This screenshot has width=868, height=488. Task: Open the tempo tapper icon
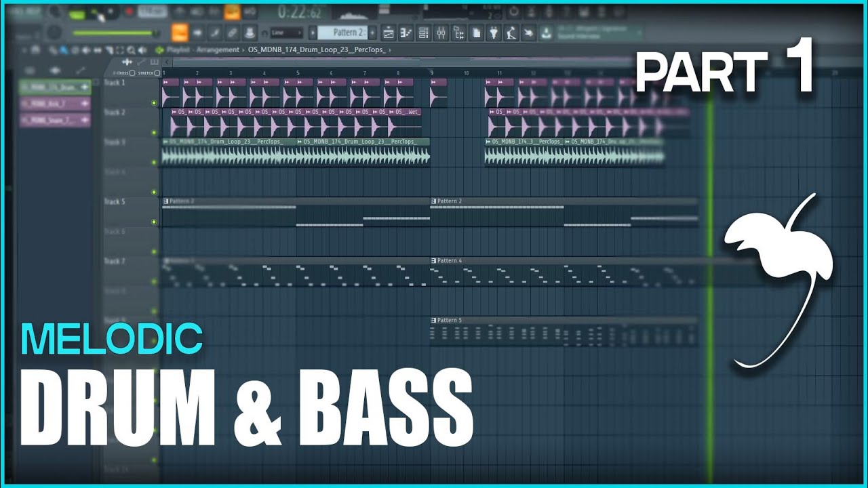[x=511, y=33]
